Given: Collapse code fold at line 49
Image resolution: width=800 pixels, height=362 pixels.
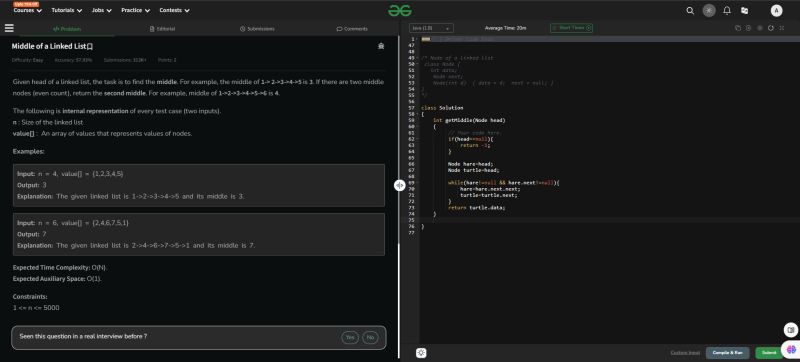Looking at the screenshot, I should coord(417,58).
